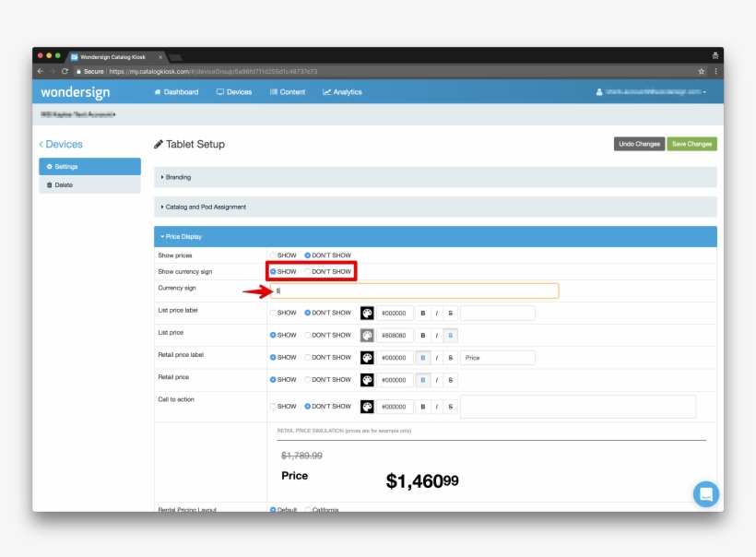The height and width of the screenshot is (557, 756).
Task: Click the Undo Changes button
Action: pyautogui.click(x=639, y=144)
